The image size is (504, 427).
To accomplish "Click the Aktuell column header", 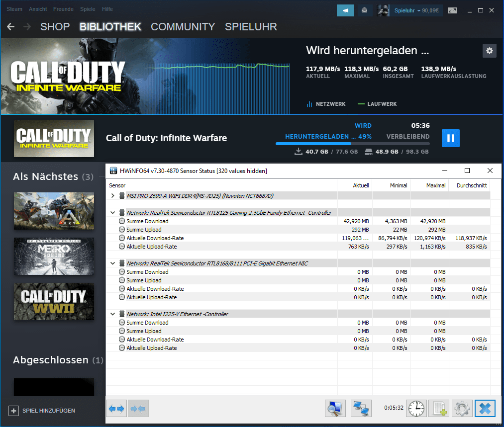I will tap(355, 185).
